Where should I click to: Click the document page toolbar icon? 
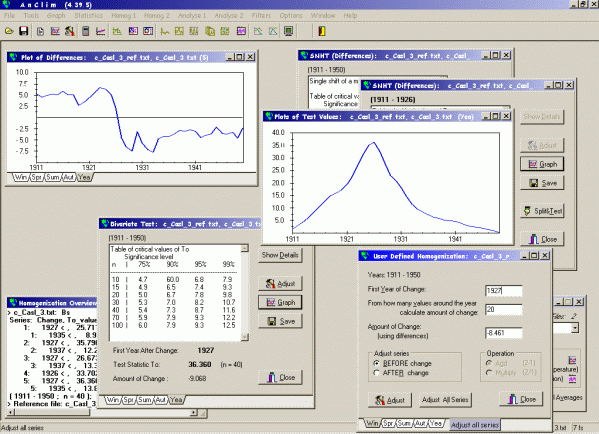pyautogui.click(x=40, y=31)
